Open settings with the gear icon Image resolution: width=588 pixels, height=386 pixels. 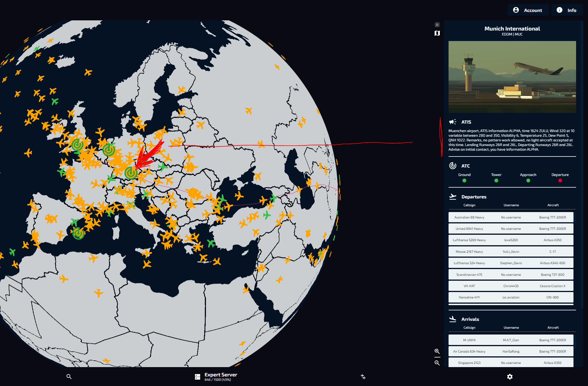pyautogui.click(x=510, y=377)
